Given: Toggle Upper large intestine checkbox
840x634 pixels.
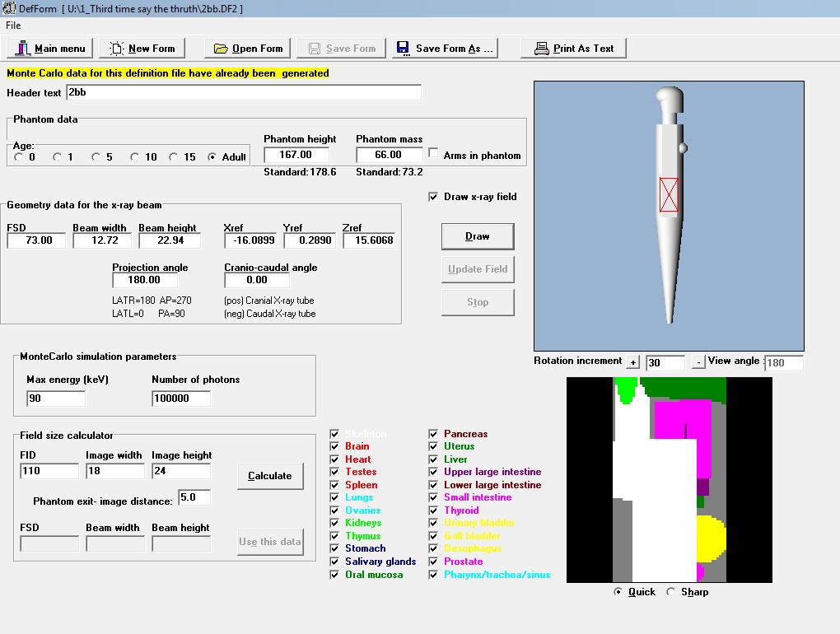Looking at the screenshot, I should pos(433,472).
